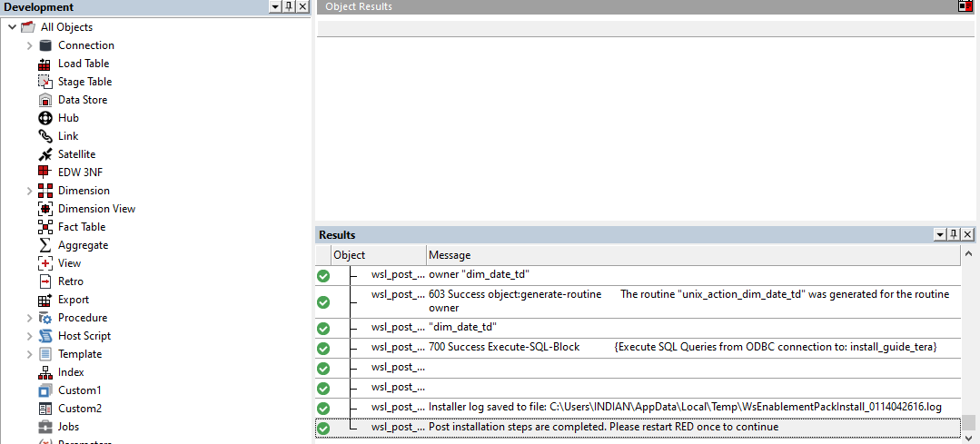Screen dimensions: 980x444
Task: Click the Index hierarchy icon
Action: tap(45, 371)
